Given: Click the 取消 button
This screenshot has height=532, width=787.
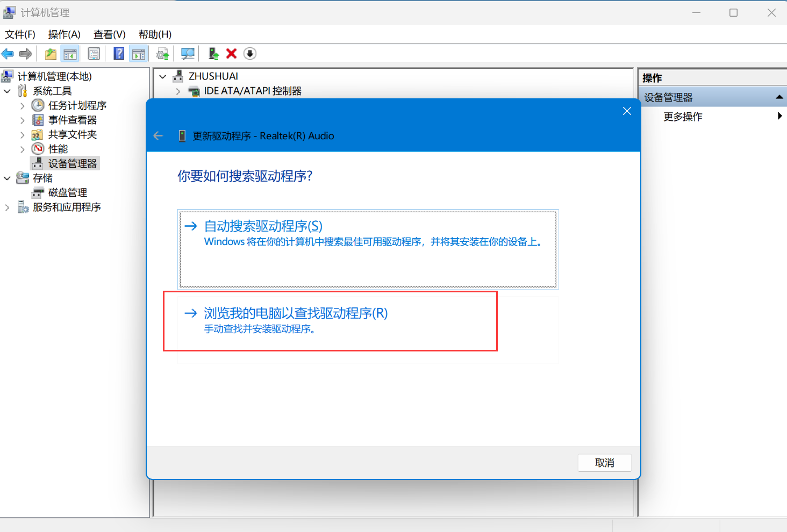Looking at the screenshot, I should pyautogui.click(x=605, y=463).
